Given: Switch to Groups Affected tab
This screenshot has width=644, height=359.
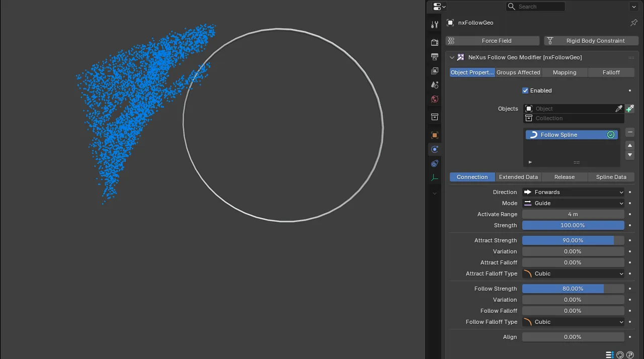Looking at the screenshot, I should (x=518, y=72).
